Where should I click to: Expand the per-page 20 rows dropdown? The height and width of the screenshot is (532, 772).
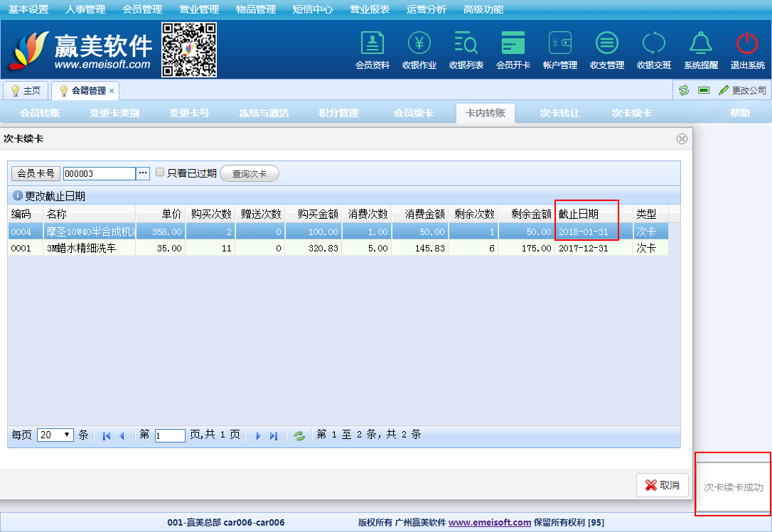[55, 435]
